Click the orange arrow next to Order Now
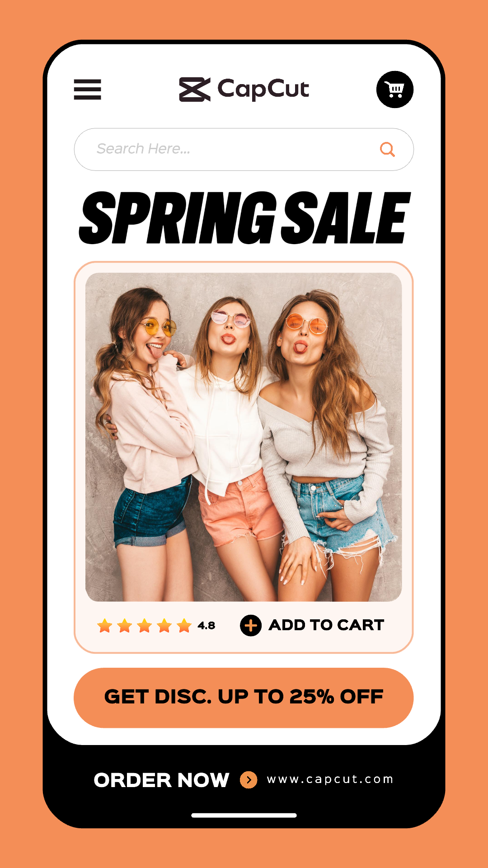488x868 pixels. tap(249, 780)
